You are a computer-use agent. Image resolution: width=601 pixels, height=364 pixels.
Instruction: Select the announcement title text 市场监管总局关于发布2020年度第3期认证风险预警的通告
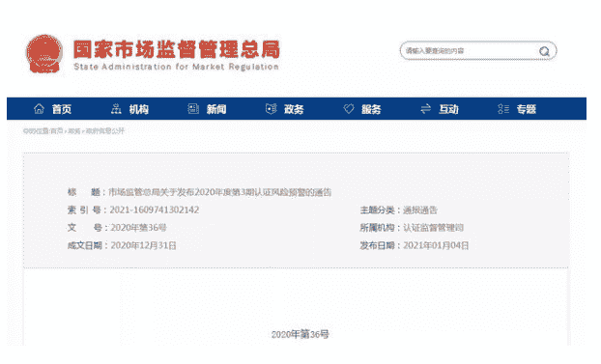point(220,192)
